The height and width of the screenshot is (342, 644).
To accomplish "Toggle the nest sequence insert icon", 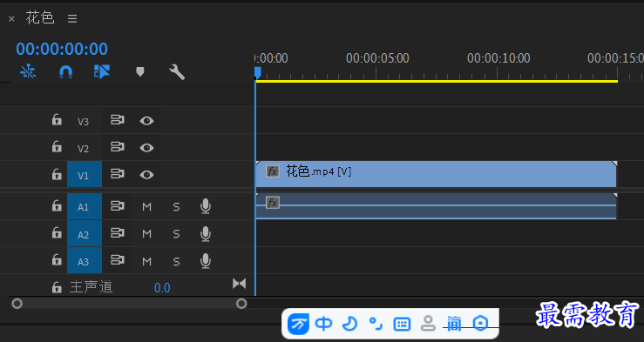I will tap(28, 72).
